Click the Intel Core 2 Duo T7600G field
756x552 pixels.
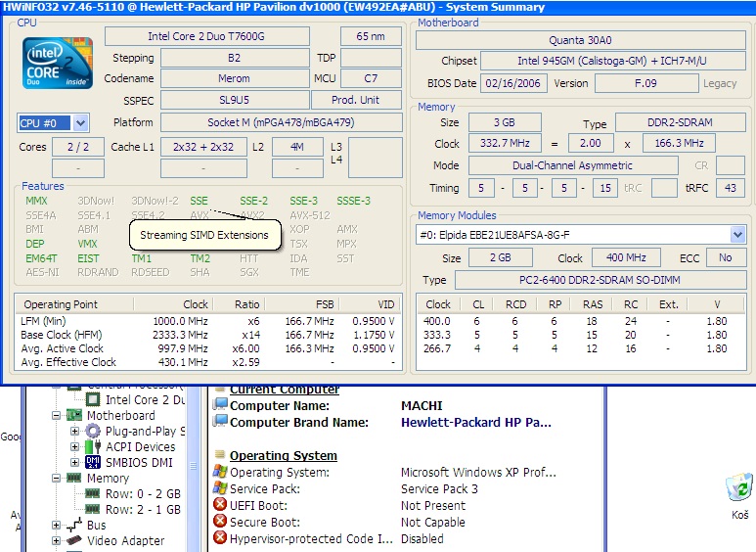point(206,36)
